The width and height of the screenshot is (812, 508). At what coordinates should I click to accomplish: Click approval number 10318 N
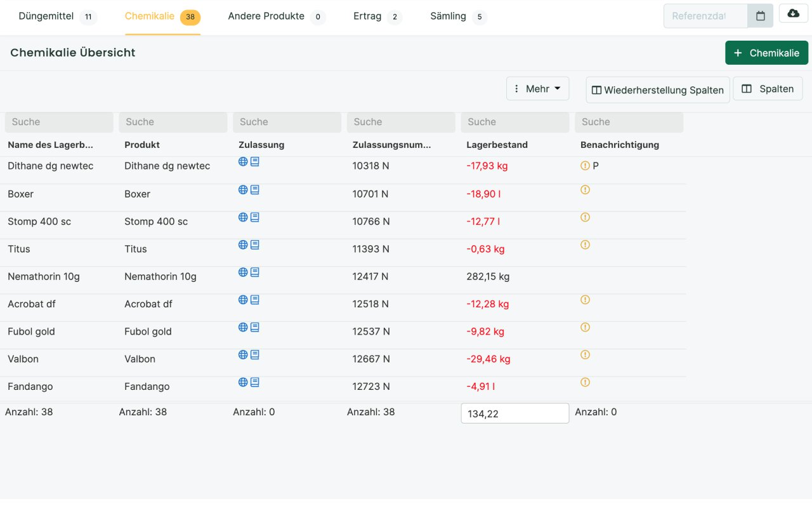[371, 166]
